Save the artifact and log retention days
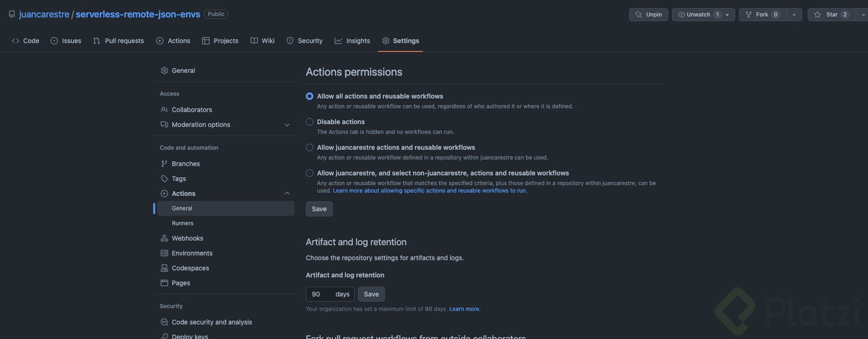Screen dimensions: 868x339 (371, 294)
